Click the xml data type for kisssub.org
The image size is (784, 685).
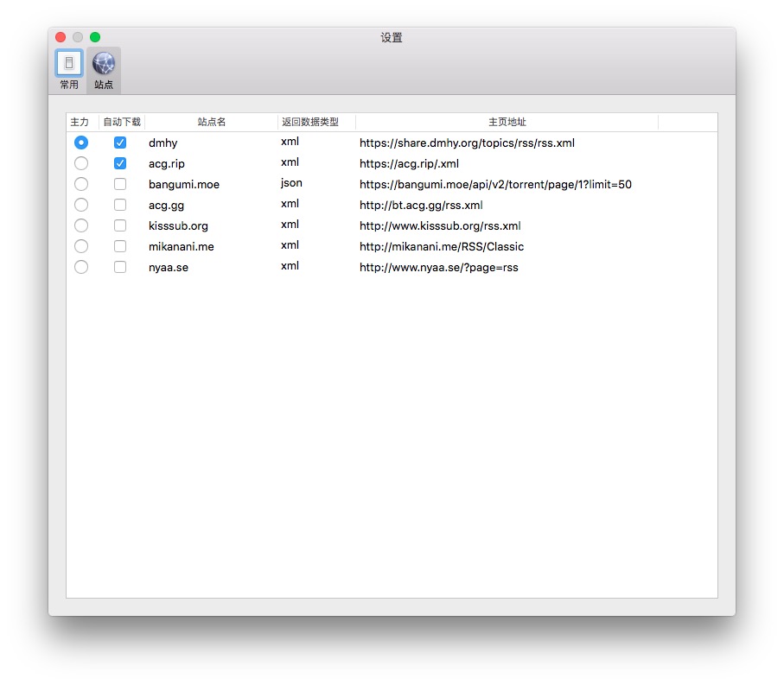click(x=290, y=225)
